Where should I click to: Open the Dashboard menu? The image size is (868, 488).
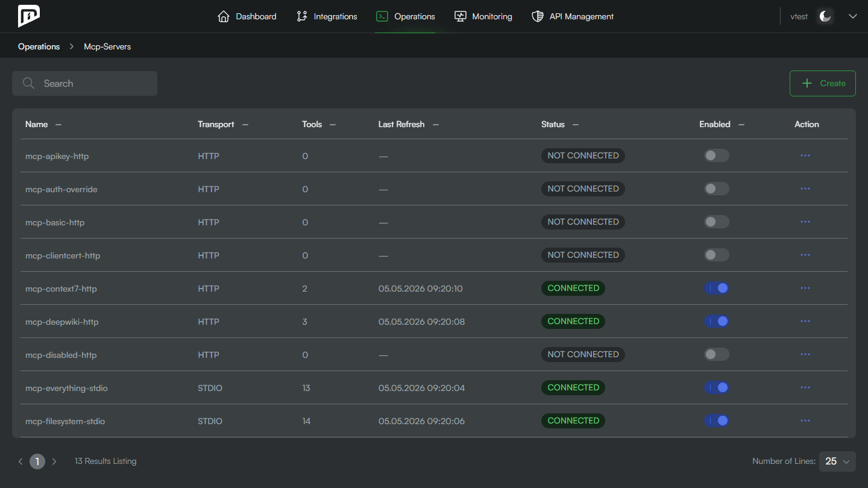coord(247,16)
